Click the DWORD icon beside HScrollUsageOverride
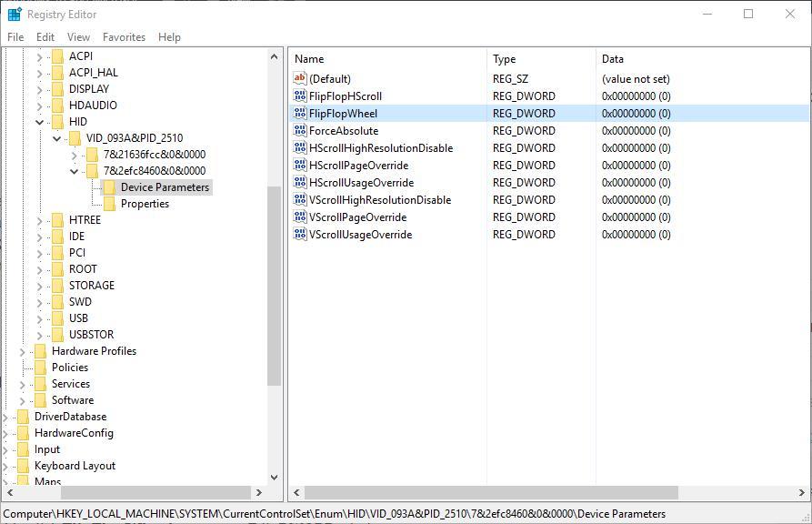The width and height of the screenshot is (812, 524). pyautogui.click(x=300, y=182)
